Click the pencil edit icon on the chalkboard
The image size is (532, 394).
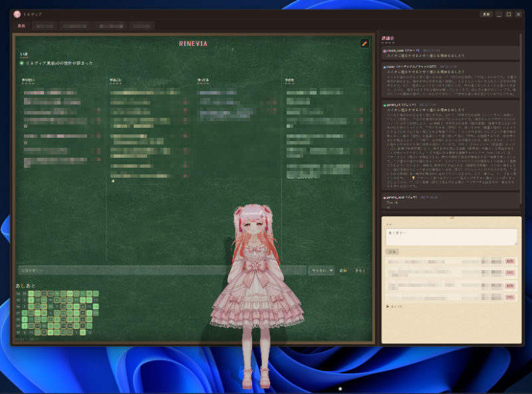(x=364, y=43)
